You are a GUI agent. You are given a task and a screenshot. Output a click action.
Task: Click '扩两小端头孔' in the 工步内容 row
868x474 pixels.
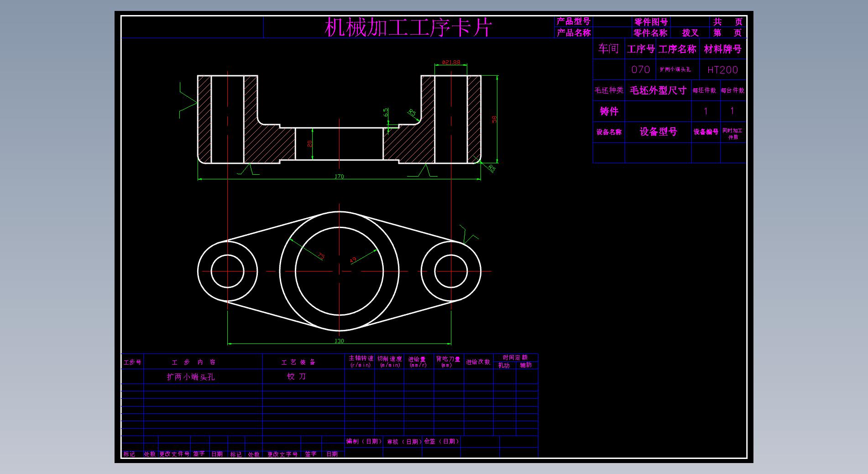(x=190, y=377)
